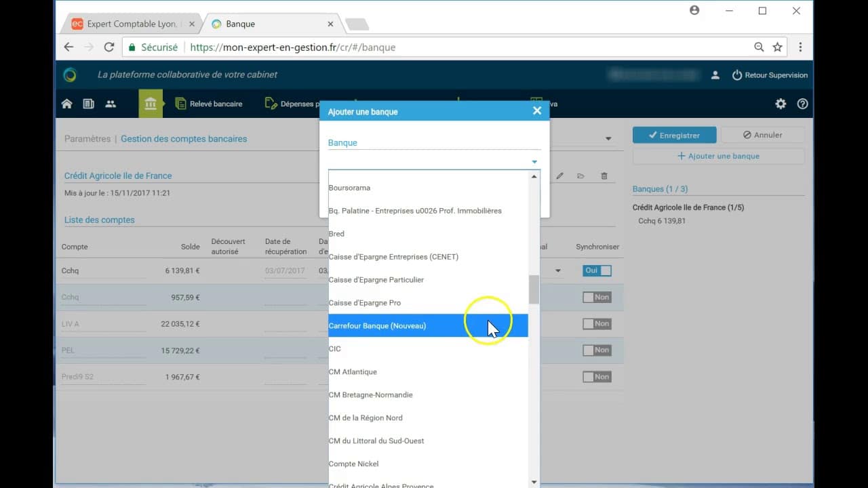Click Ajouter une banque

pyautogui.click(x=718, y=156)
